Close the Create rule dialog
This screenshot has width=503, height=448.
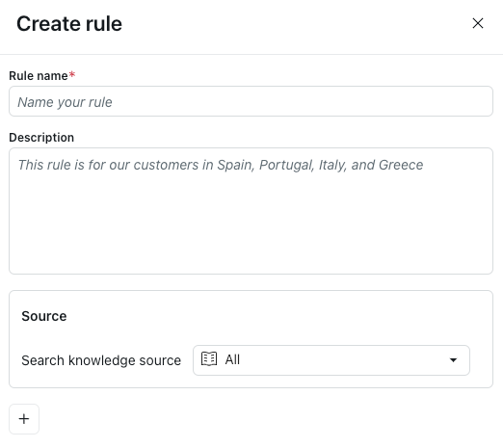[x=478, y=23]
